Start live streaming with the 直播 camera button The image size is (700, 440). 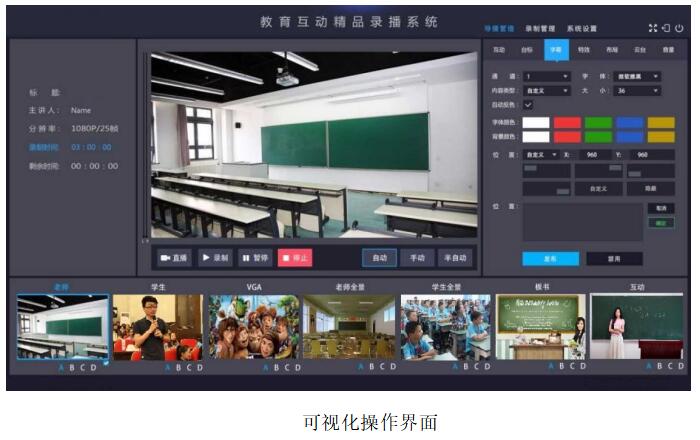click(x=174, y=257)
